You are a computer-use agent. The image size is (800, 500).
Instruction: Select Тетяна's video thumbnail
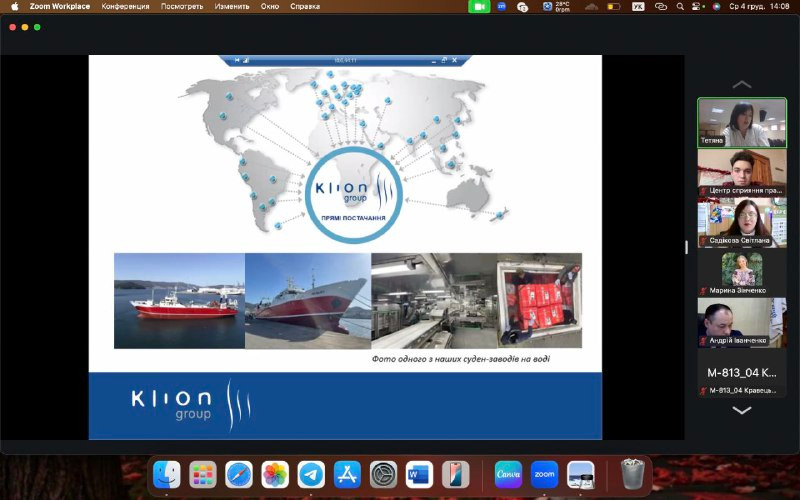741,122
